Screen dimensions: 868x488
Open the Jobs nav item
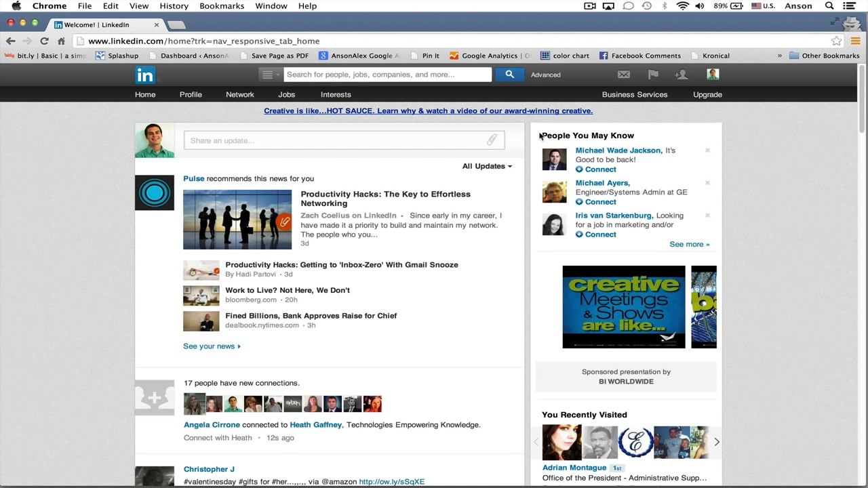[286, 95]
